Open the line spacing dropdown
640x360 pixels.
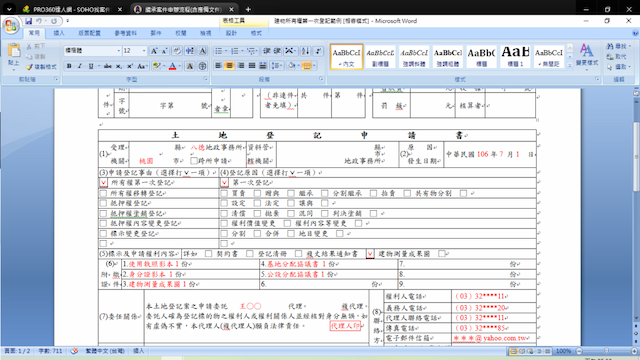pos(277,65)
